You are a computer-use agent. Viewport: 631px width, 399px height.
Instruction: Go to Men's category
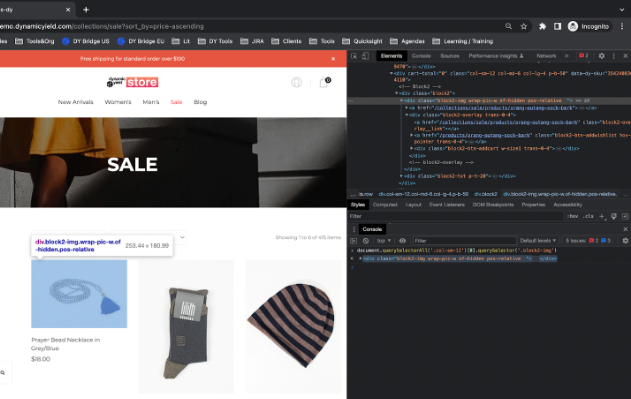(x=151, y=102)
